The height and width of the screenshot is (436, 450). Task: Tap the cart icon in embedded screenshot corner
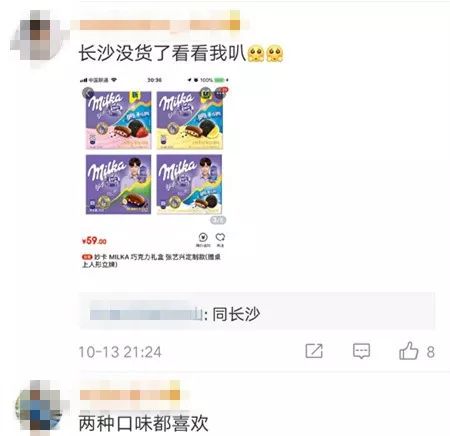point(221,93)
